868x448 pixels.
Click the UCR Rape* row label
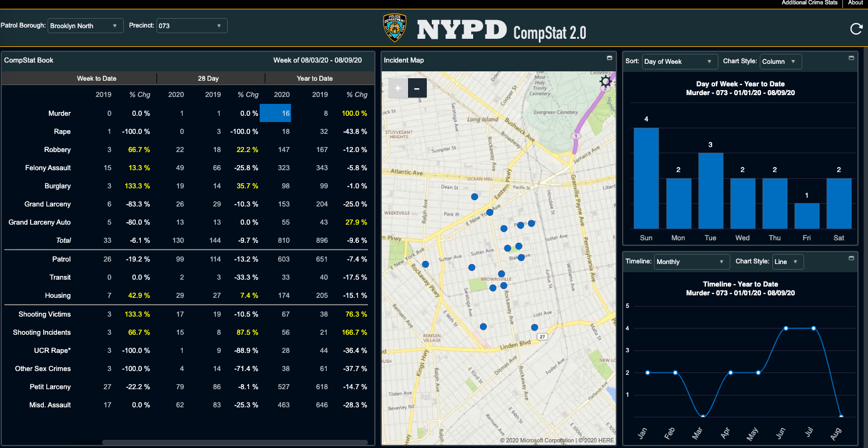point(53,350)
